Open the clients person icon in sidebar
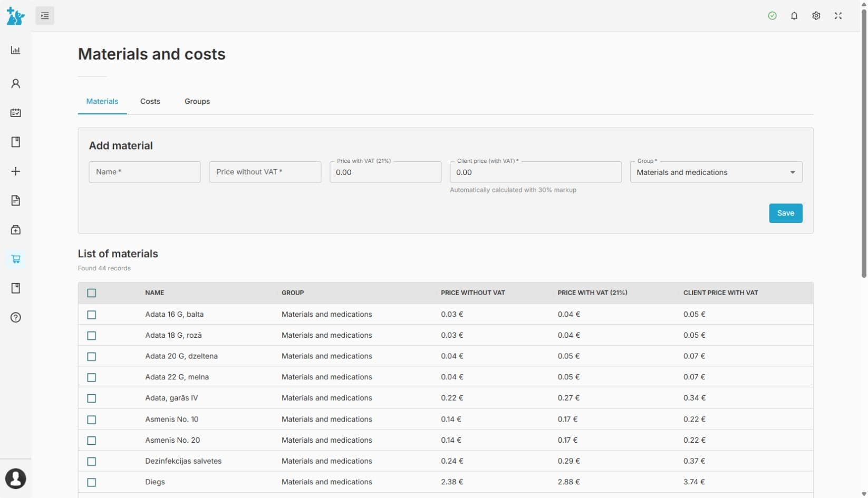This screenshot has width=868, height=498. tap(16, 83)
